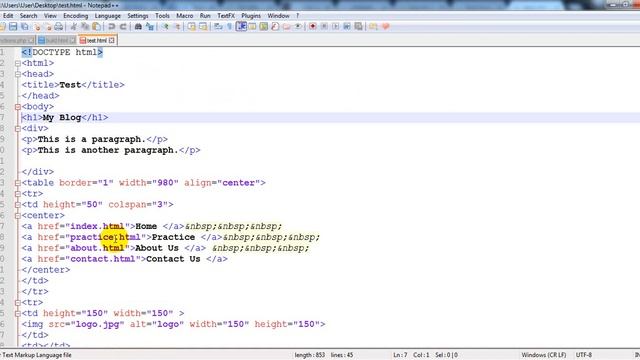This screenshot has width=640, height=360.
Task: Click the Undo arrow icon
Action: [111, 27]
